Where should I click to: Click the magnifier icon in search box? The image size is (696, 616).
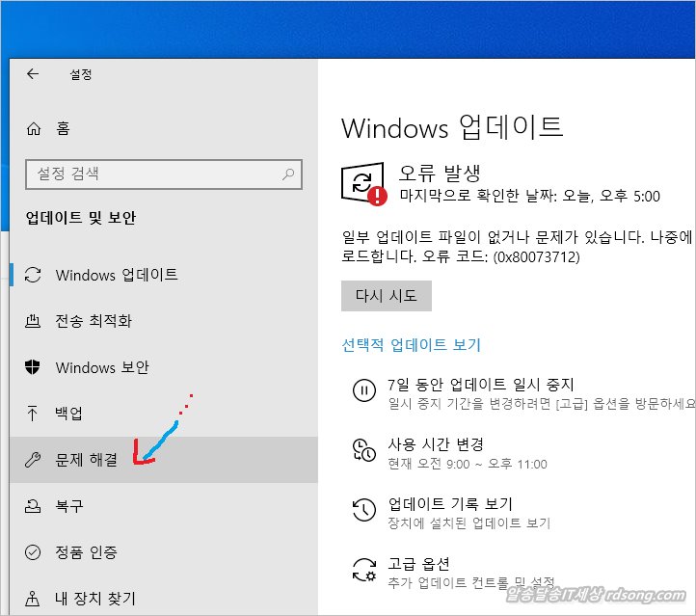pyautogui.click(x=288, y=174)
